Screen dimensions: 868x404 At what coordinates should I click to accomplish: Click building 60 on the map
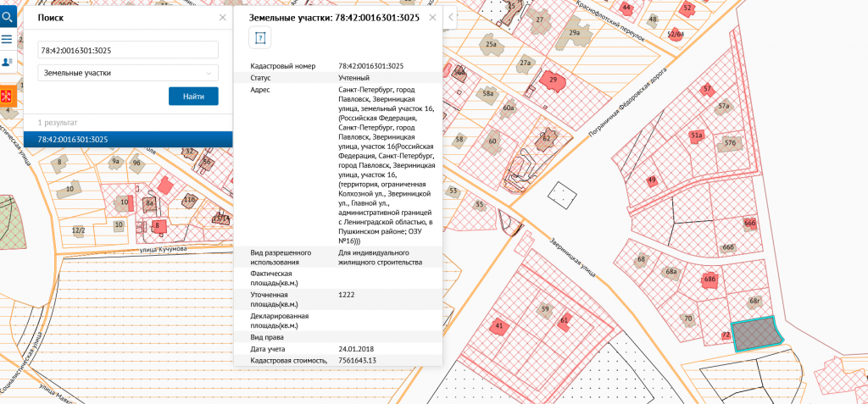pyautogui.click(x=492, y=141)
